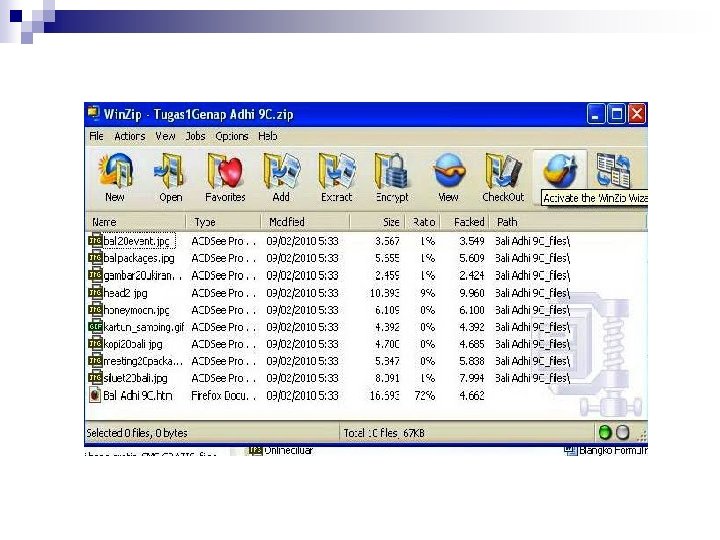Select the file siluet20bali.jpg
The width and height of the screenshot is (720, 540).
tap(135, 378)
